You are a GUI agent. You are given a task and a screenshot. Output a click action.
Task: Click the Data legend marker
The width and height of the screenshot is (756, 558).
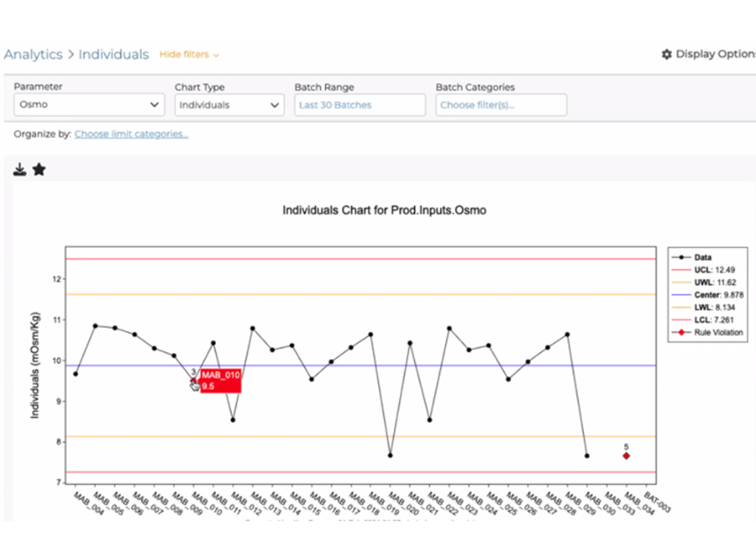point(681,257)
